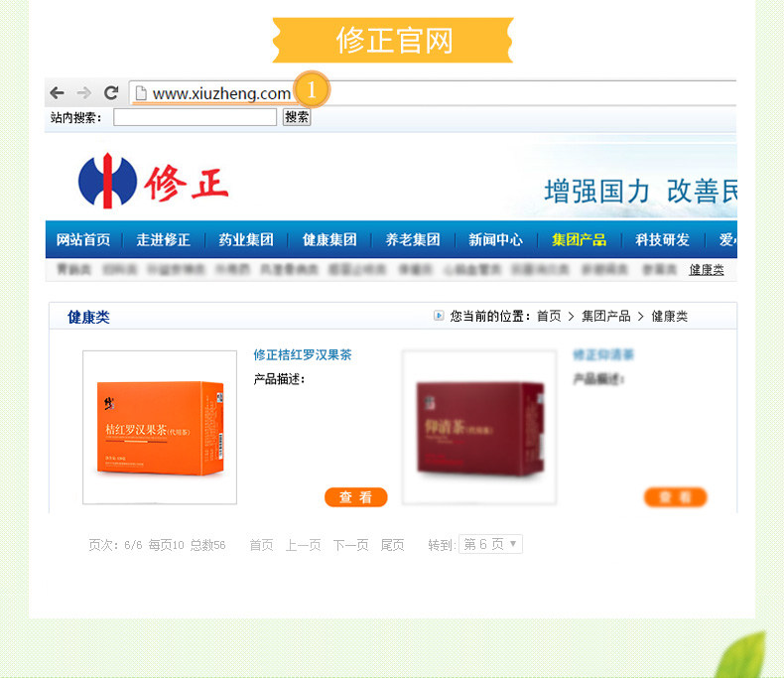Click 查看 button for 桔红罗汉果茶

click(x=356, y=497)
